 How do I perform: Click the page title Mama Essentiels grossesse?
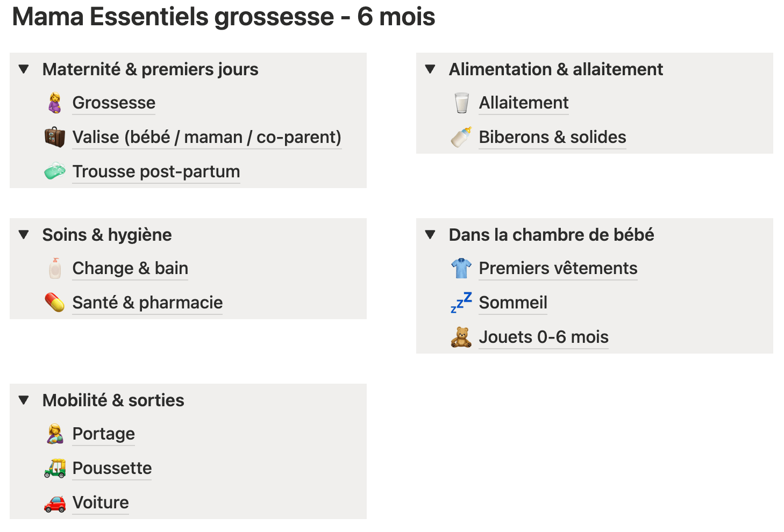[223, 17]
